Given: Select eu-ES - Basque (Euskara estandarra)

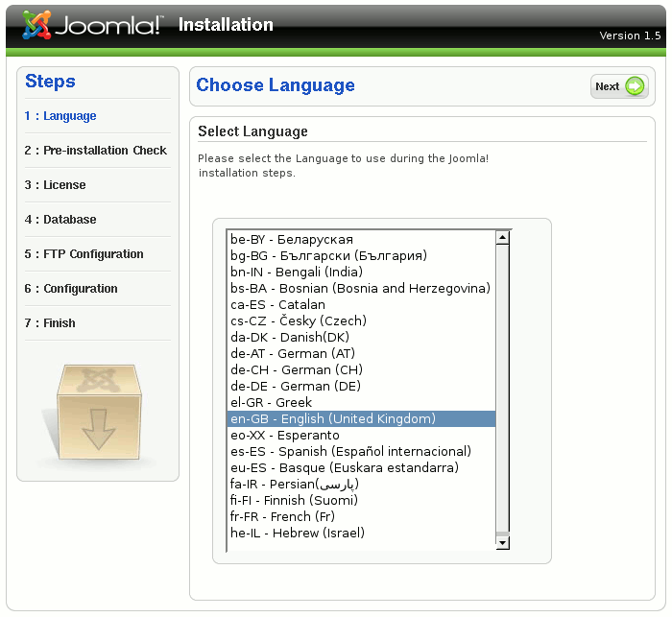Looking at the screenshot, I should click(x=361, y=467).
